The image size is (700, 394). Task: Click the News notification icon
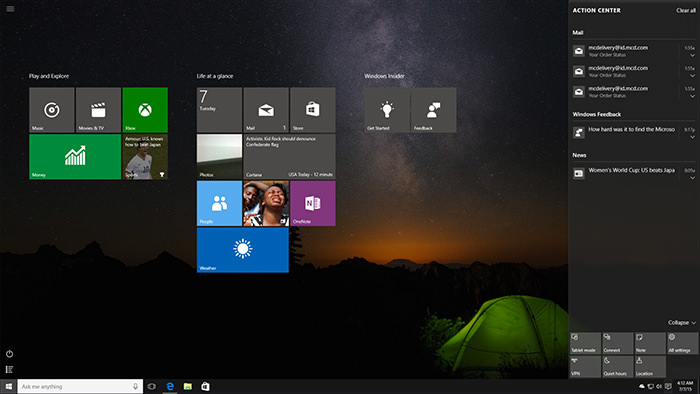point(579,173)
